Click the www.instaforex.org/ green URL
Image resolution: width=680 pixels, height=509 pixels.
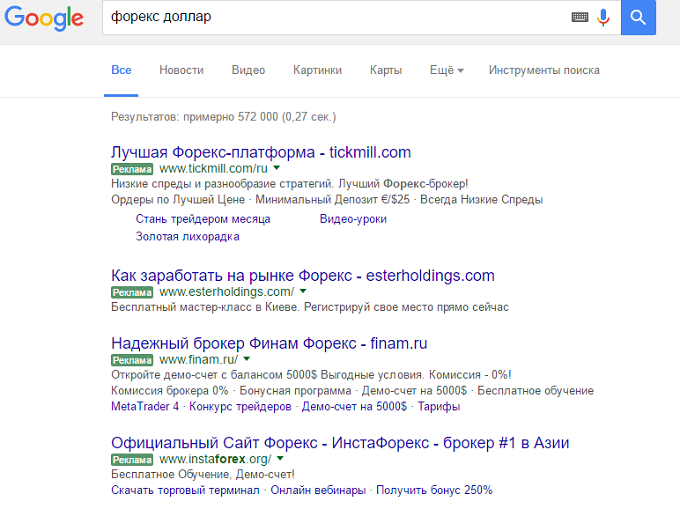(x=215, y=459)
